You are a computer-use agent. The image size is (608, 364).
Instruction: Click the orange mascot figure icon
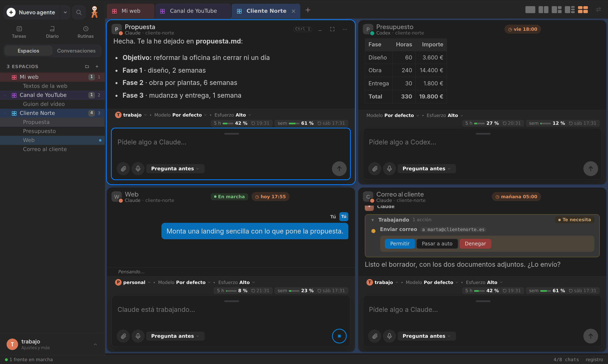pyautogui.click(x=94, y=12)
